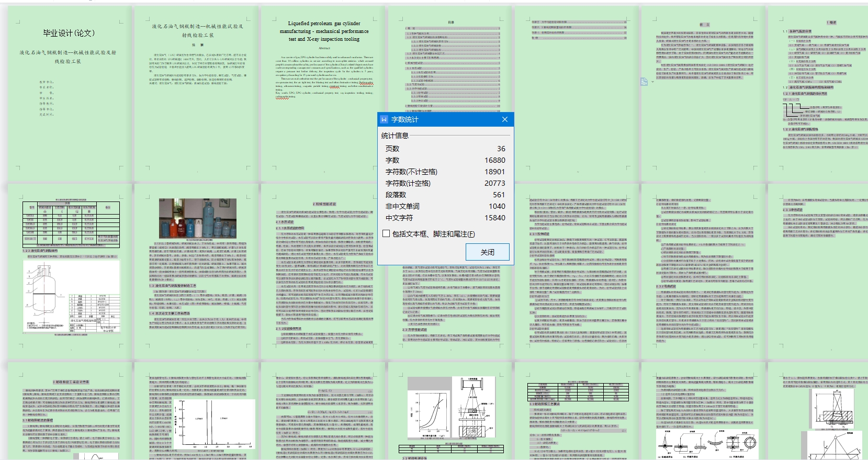Click the 字符数(不计空格) label
868x460 pixels.
[x=411, y=172]
